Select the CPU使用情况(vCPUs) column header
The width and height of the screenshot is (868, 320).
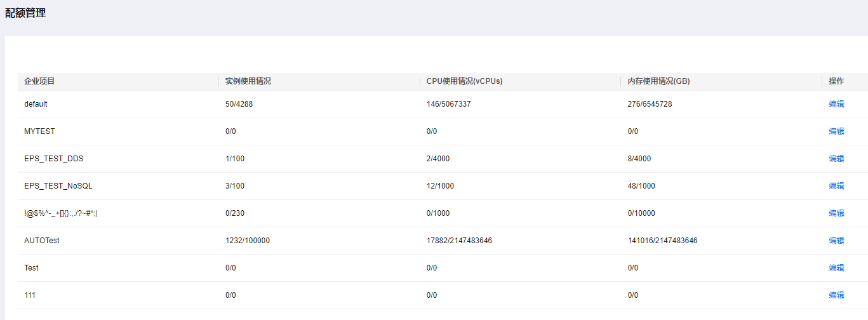pos(465,81)
